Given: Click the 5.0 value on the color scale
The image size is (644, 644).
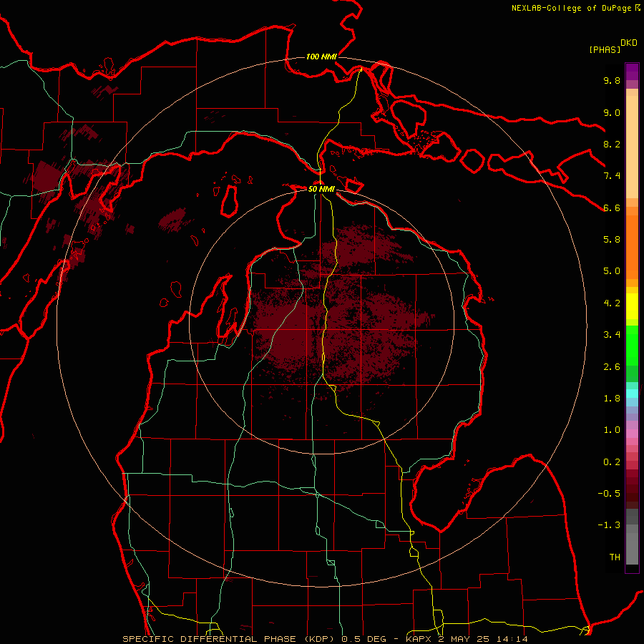Looking at the screenshot, I should 612,271.
